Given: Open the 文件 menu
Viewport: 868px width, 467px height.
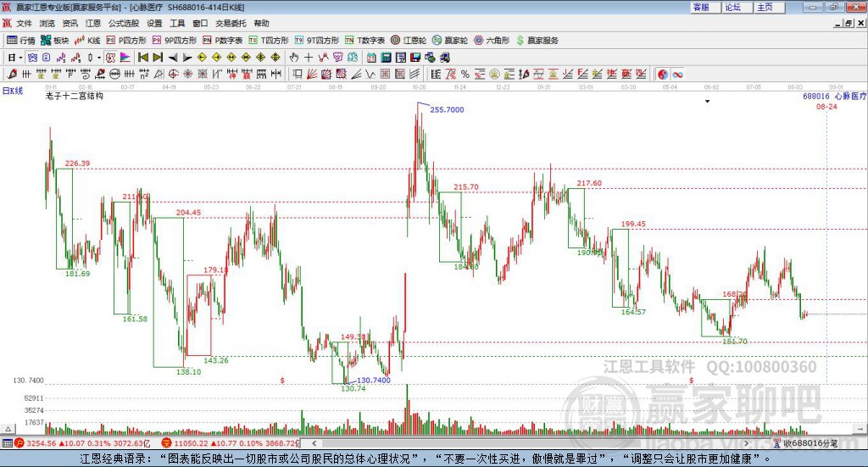Looking at the screenshot, I should [x=24, y=23].
